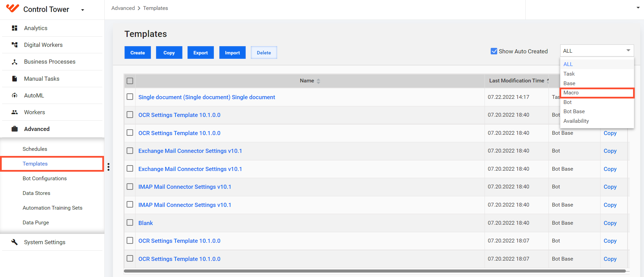Open the Analytics menu label
Image resolution: width=644 pixels, height=277 pixels.
[x=36, y=28]
